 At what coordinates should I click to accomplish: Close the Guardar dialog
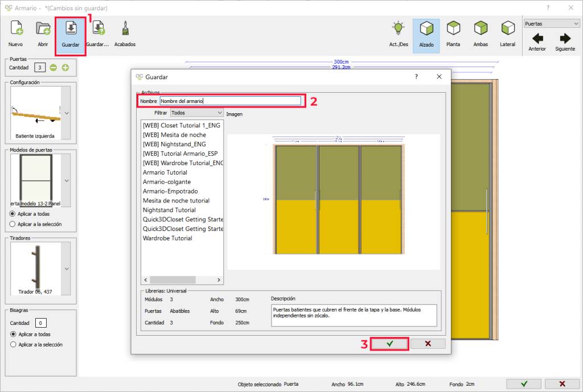click(x=439, y=77)
